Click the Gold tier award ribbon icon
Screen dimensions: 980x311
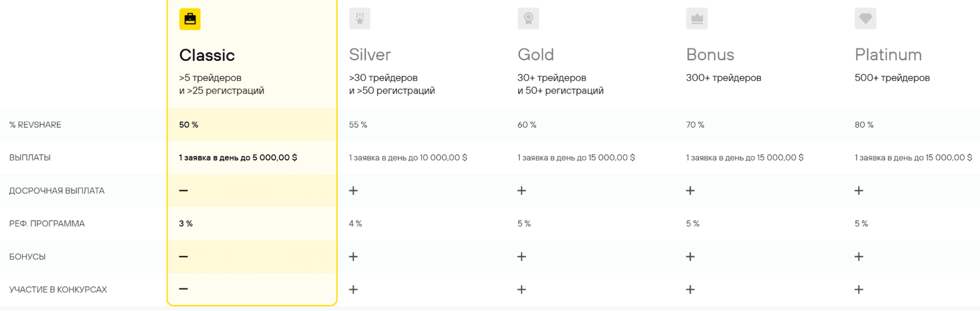pos(528,19)
